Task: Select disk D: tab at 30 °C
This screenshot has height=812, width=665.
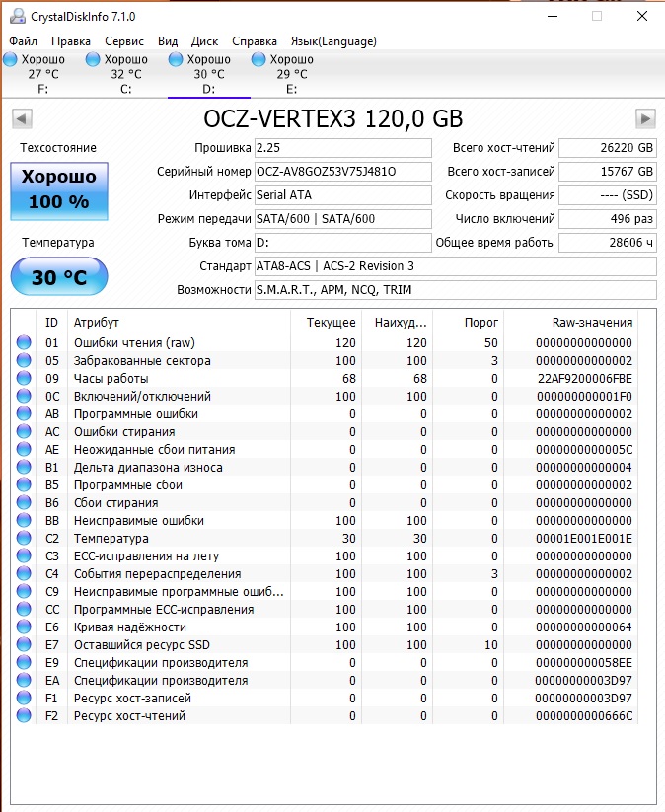Action: pos(209,74)
